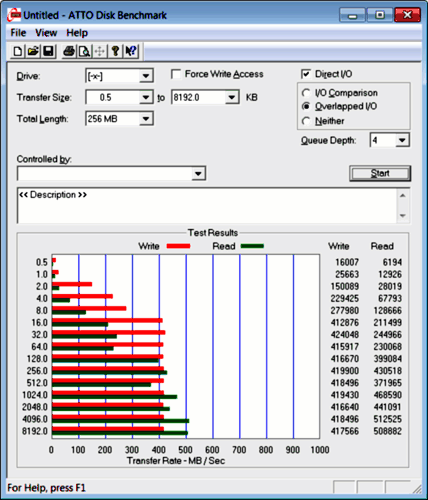Click the read value 28019
The height and width of the screenshot is (500, 428).
click(x=390, y=286)
